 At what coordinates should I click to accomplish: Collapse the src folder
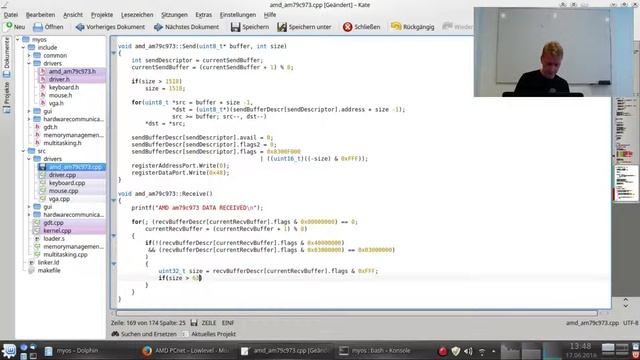click(24, 151)
